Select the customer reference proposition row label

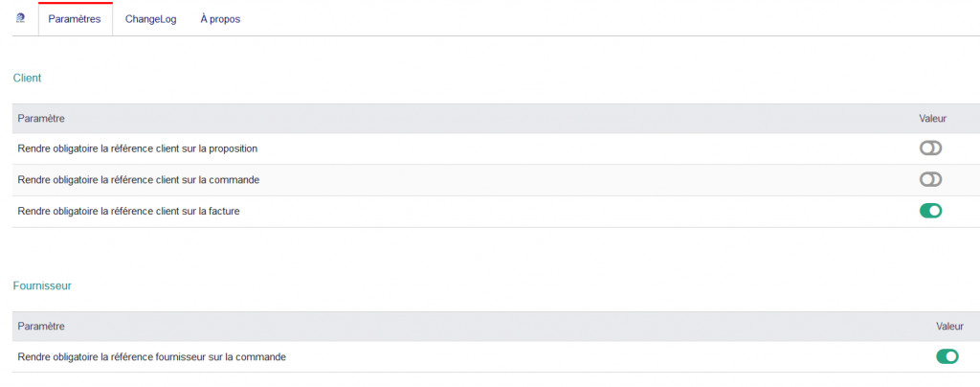click(x=138, y=148)
